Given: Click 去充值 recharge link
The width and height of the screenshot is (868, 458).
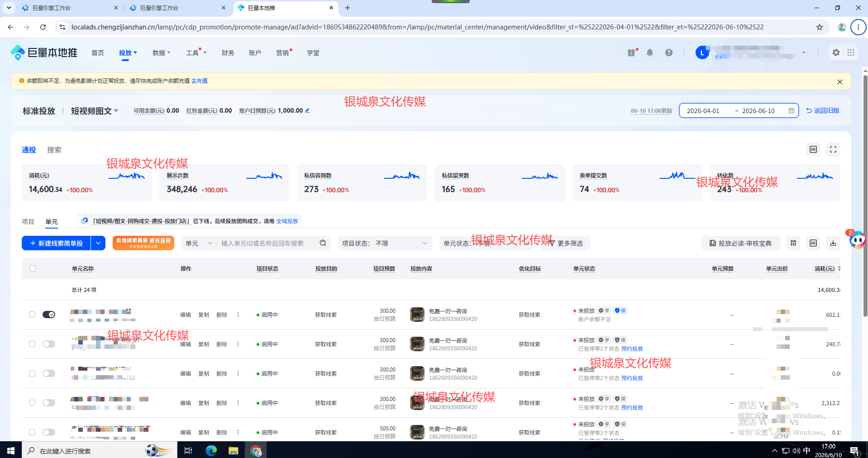Looking at the screenshot, I should (200, 81).
